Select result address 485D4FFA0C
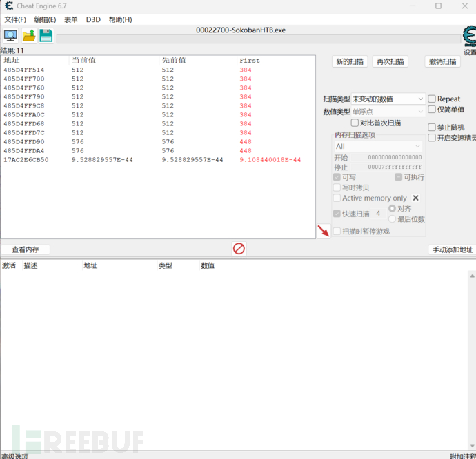 coord(23,114)
